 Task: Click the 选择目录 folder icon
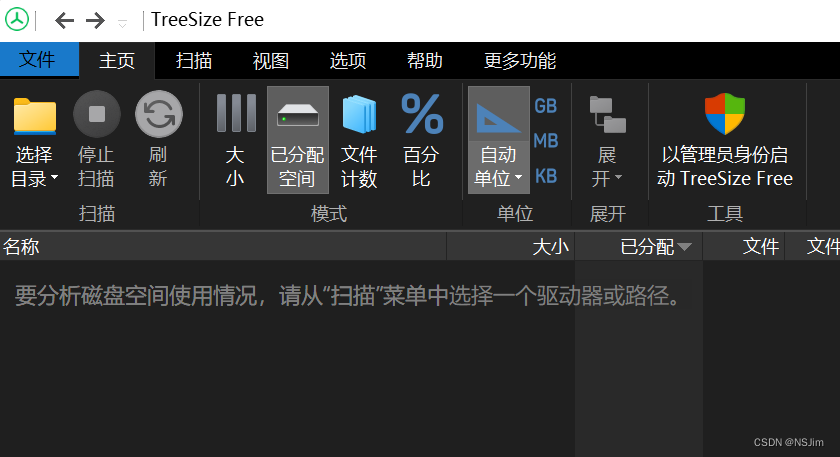tap(35, 115)
